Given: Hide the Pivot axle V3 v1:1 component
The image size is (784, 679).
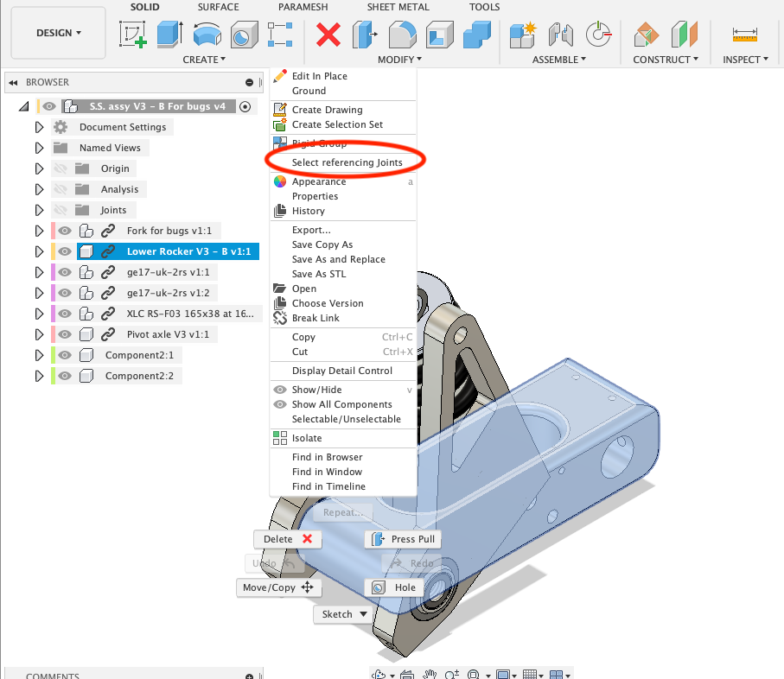Looking at the screenshot, I should pyautogui.click(x=65, y=334).
